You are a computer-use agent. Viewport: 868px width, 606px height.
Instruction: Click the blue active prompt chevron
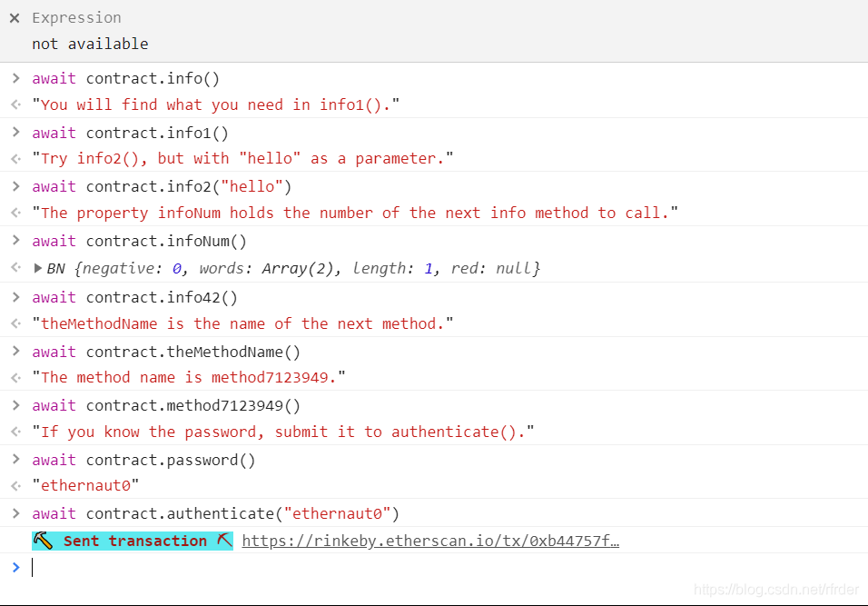[x=15, y=567]
